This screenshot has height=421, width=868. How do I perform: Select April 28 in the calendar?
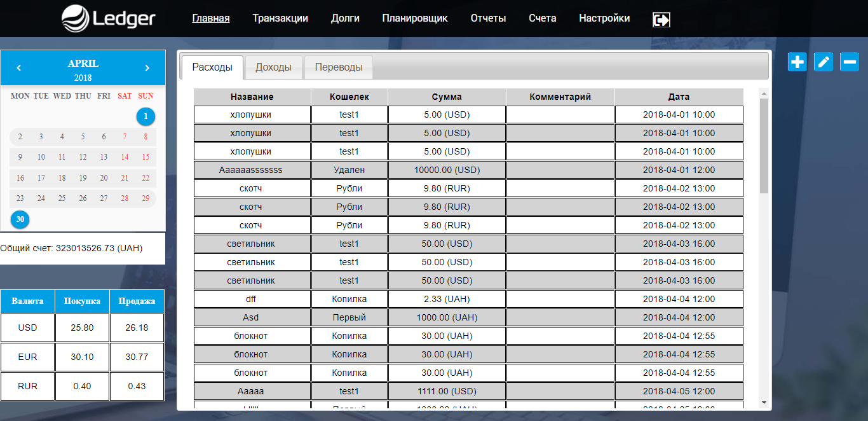coord(125,198)
